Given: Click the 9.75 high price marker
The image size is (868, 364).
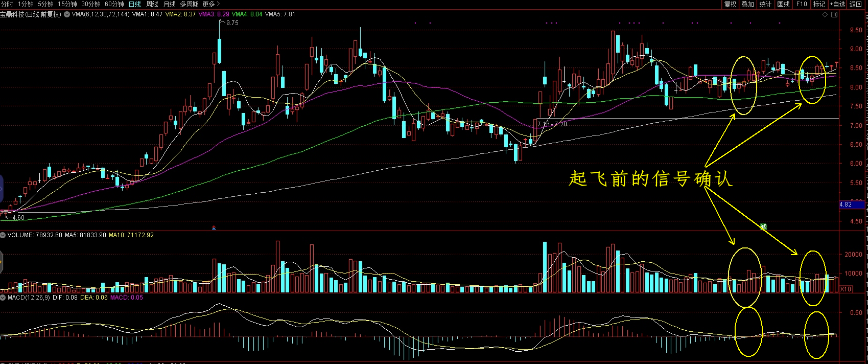Looking at the screenshot, I should coord(232,23).
